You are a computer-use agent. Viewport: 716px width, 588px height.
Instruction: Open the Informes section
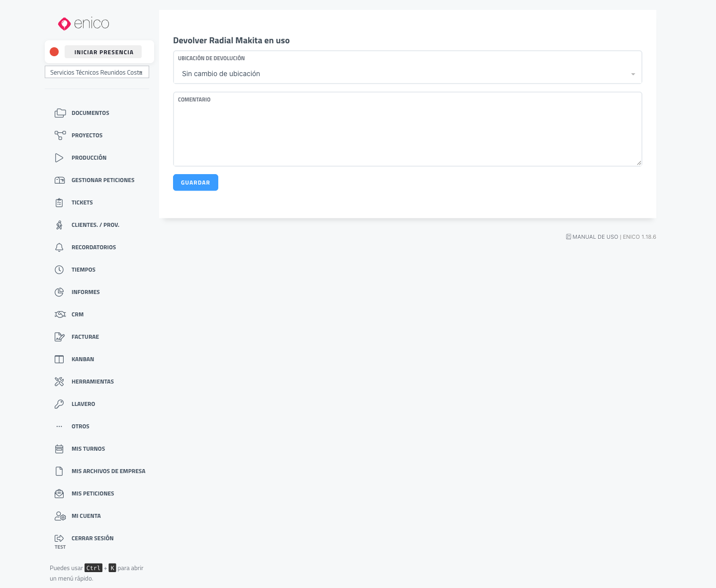[86, 292]
